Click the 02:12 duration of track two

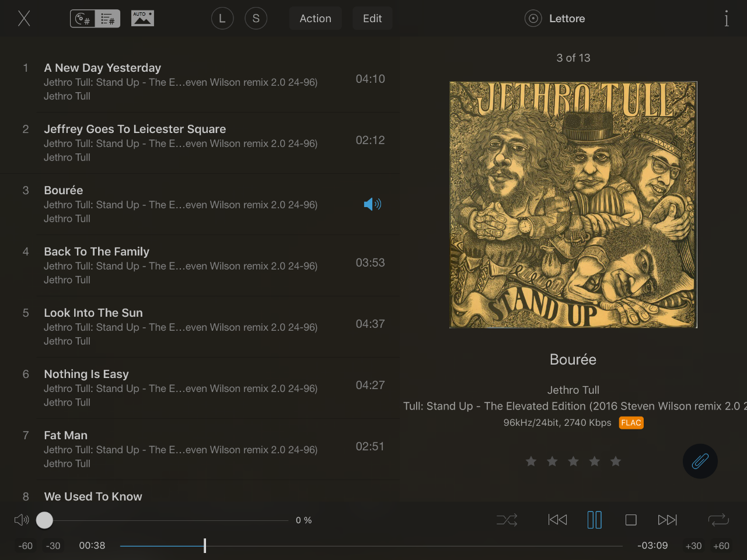pyautogui.click(x=371, y=140)
